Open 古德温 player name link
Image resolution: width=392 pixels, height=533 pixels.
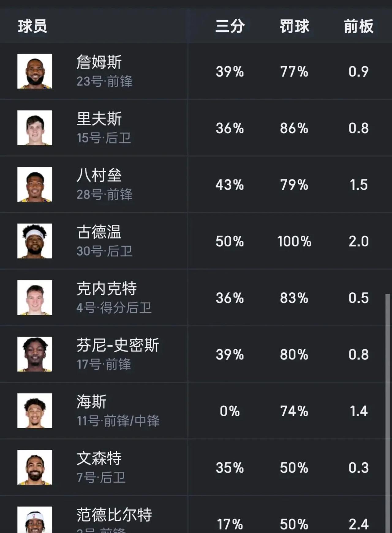(99, 232)
